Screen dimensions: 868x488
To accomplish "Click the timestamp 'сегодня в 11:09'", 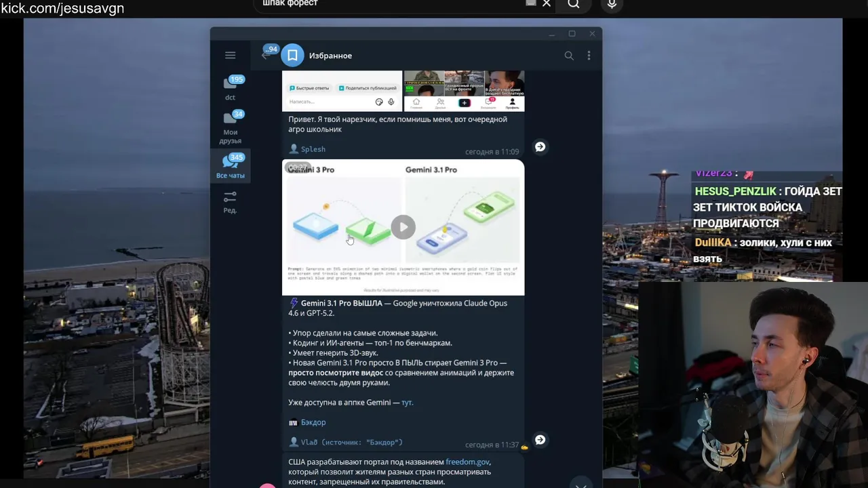I will pos(492,152).
